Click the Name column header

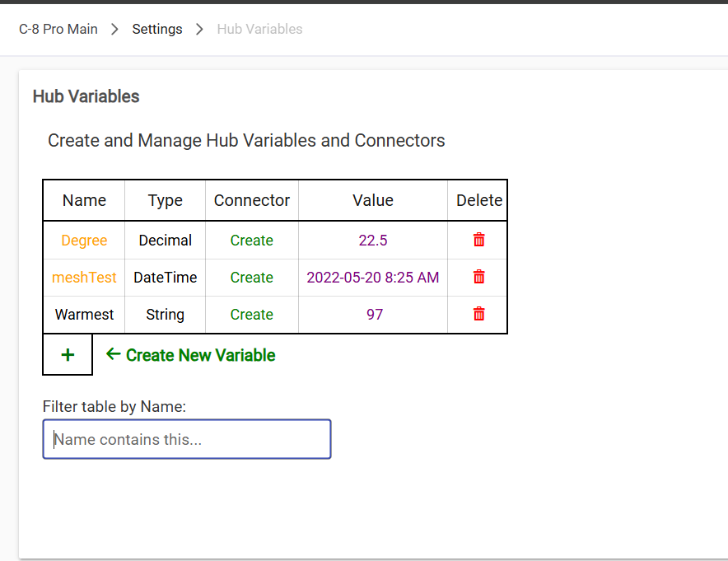84,200
